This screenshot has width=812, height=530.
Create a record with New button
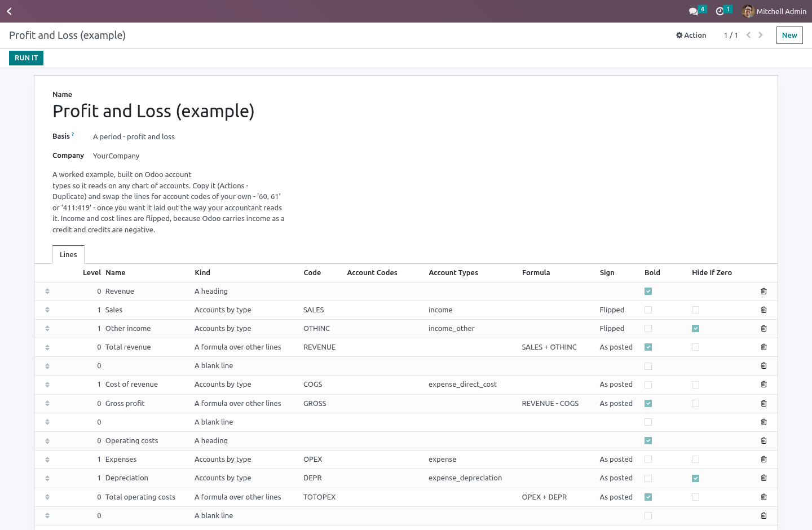coord(789,35)
